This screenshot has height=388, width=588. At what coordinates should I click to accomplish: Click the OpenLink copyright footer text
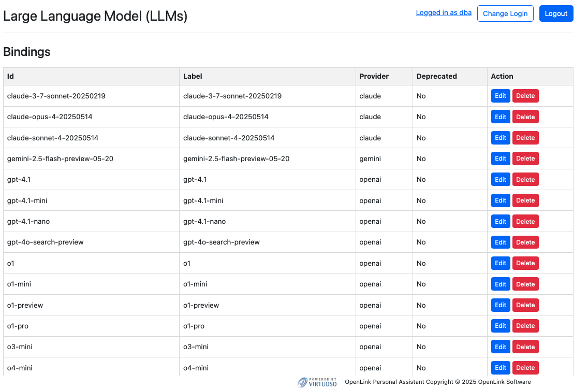(x=437, y=382)
